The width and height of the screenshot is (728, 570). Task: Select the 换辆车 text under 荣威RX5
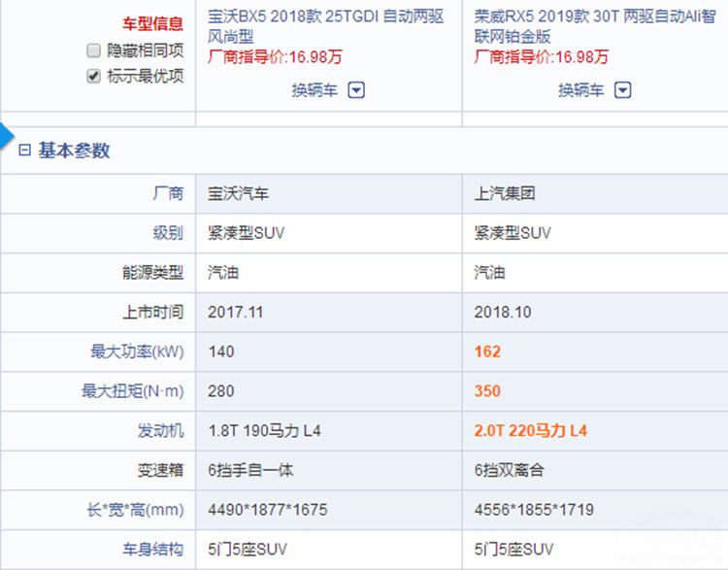(580, 90)
